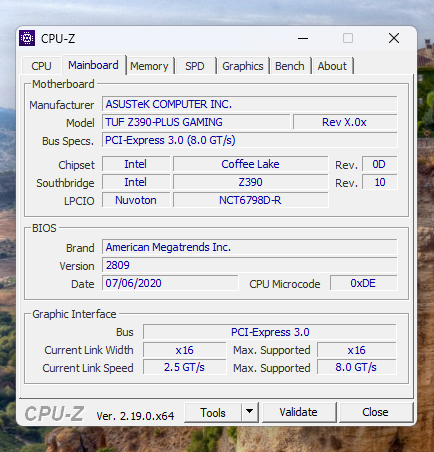The width and height of the screenshot is (434, 452).
Task: Switch to the Graphics tab
Action: pos(243,66)
